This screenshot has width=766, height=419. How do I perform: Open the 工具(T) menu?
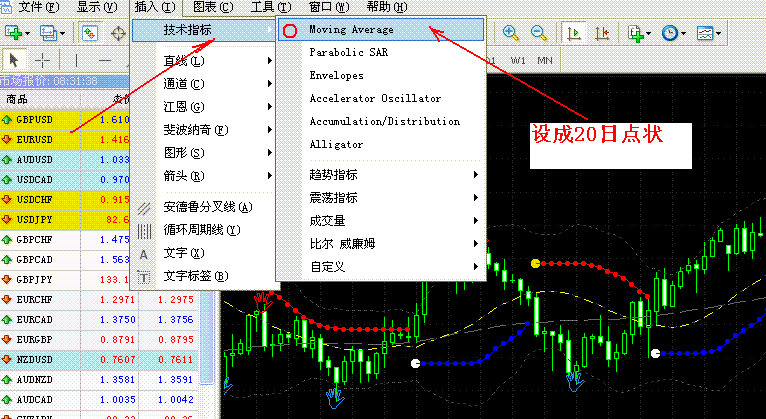(x=271, y=7)
